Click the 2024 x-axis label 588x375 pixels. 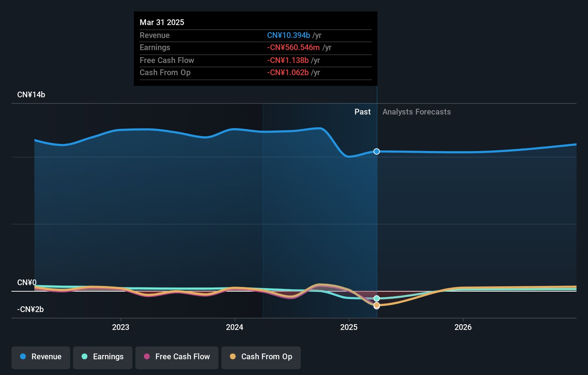pyautogui.click(x=235, y=327)
